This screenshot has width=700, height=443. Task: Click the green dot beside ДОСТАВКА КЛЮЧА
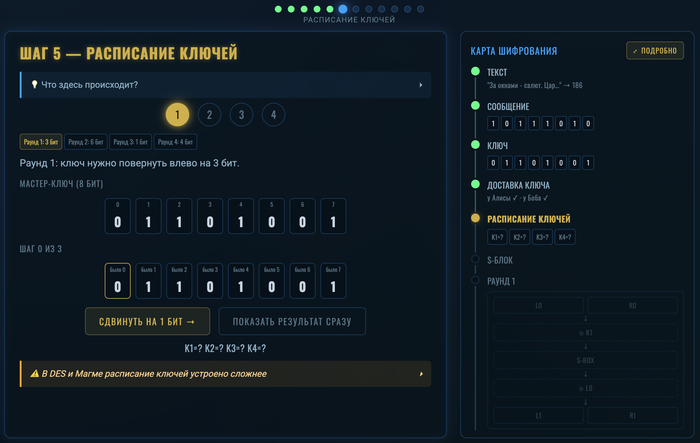point(475,184)
